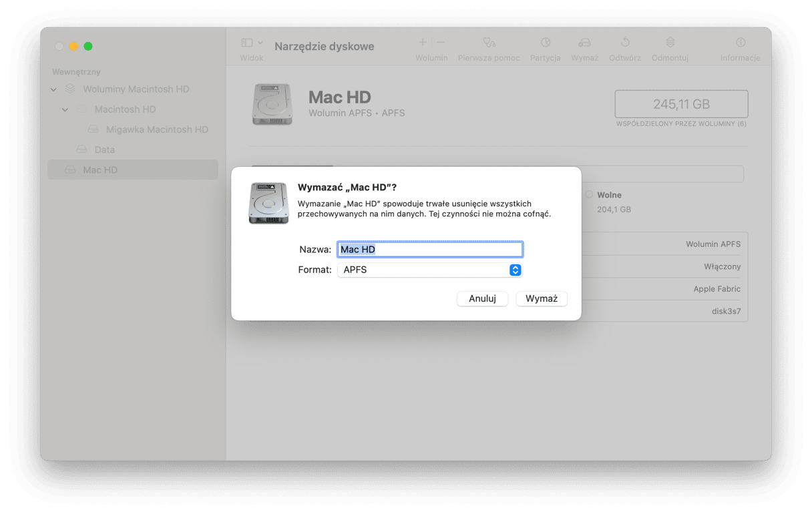Select Mac HD volume in sidebar

tap(133, 170)
